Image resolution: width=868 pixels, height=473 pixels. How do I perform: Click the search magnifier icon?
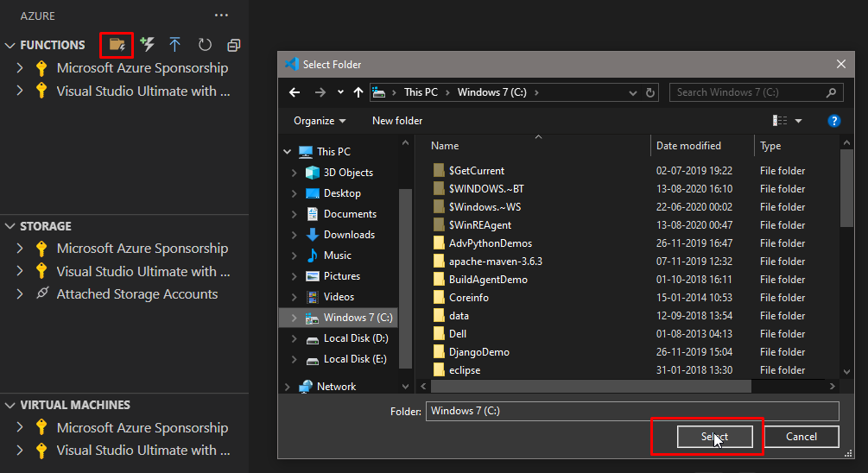(831, 92)
